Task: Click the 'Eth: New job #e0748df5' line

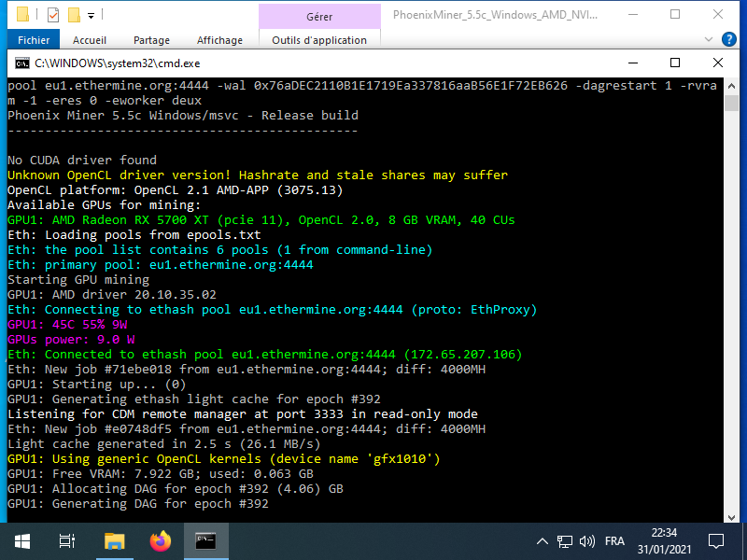Action: (247, 429)
